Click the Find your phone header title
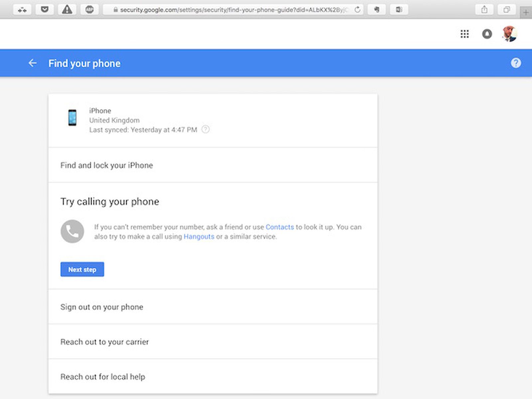This screenshot has width=532, height=399. pyautogui.click(x=84, y=63)
